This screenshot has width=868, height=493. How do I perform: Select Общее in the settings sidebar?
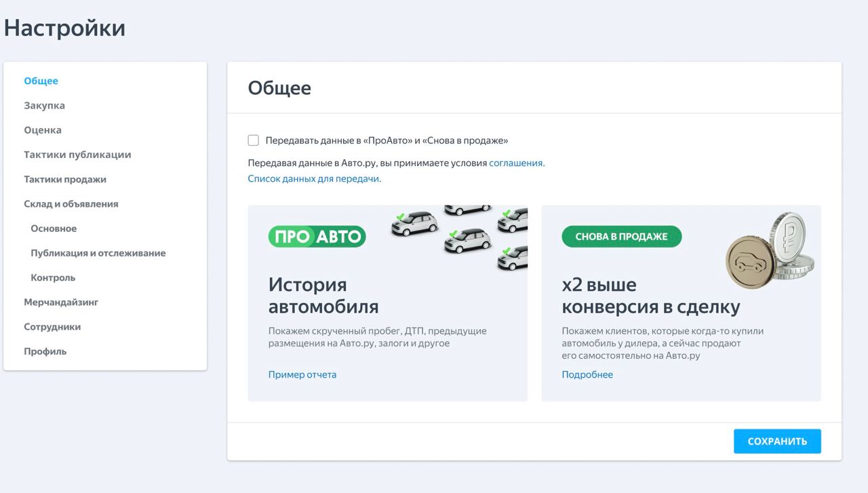coord(41,81)
